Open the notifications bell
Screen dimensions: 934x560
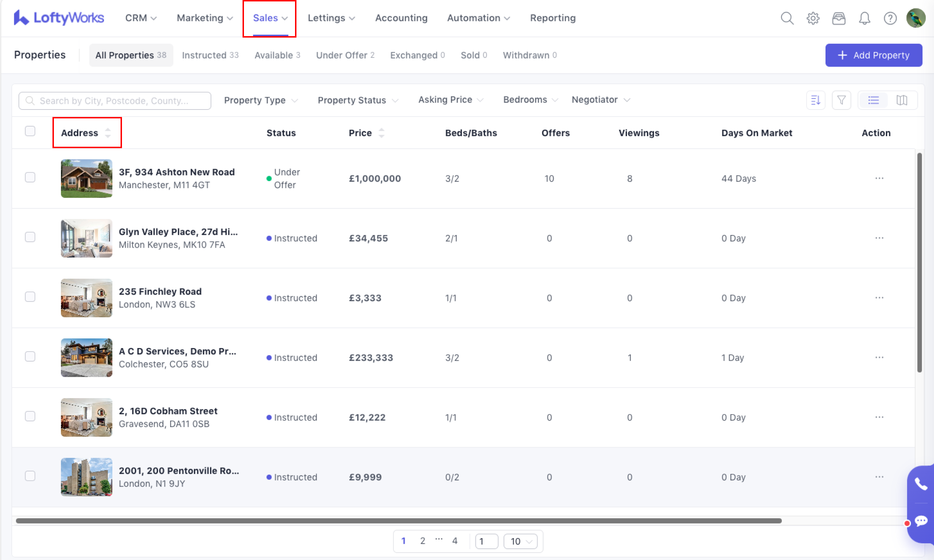pyautogui.click(x=864, y=18)
